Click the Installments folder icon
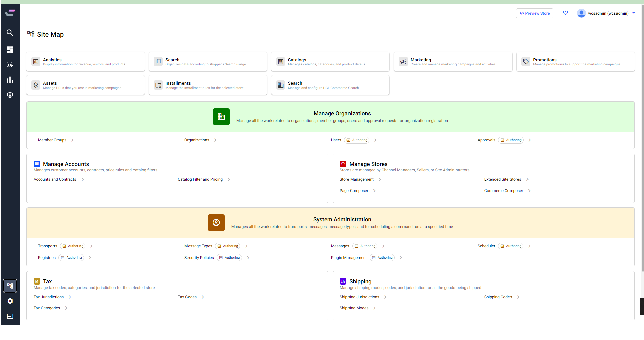Image resolution: width=644 pixels, height=340 pixels. [158, 85]
